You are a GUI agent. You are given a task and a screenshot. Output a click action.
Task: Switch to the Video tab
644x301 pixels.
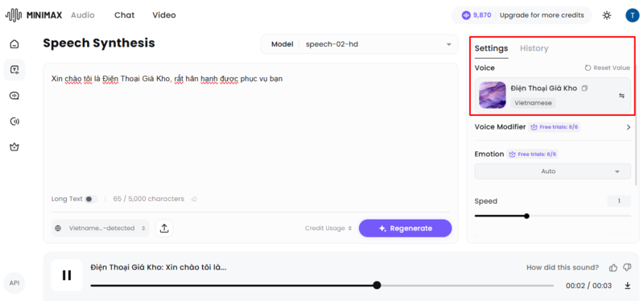(x=164, y=15)
